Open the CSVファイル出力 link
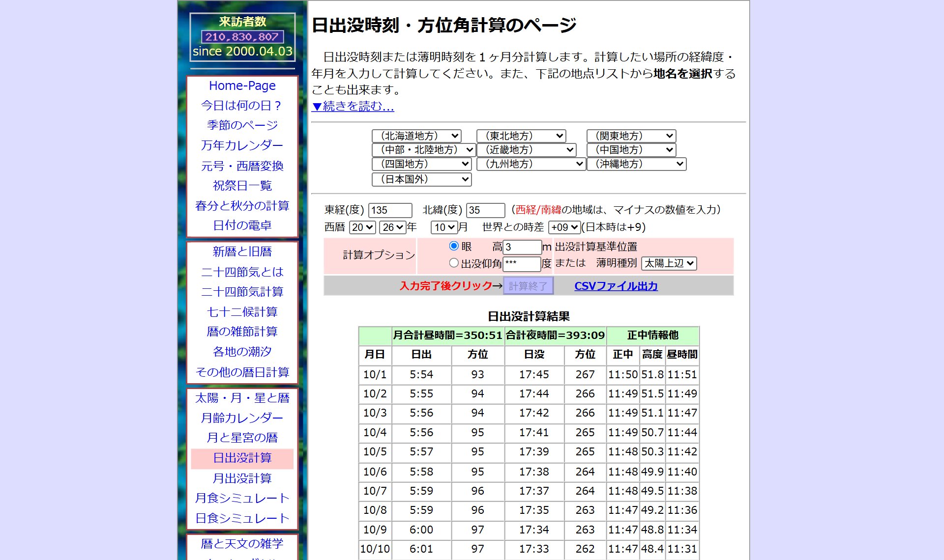The width and height of the screenshot is (944, 560). coord(616,286)
